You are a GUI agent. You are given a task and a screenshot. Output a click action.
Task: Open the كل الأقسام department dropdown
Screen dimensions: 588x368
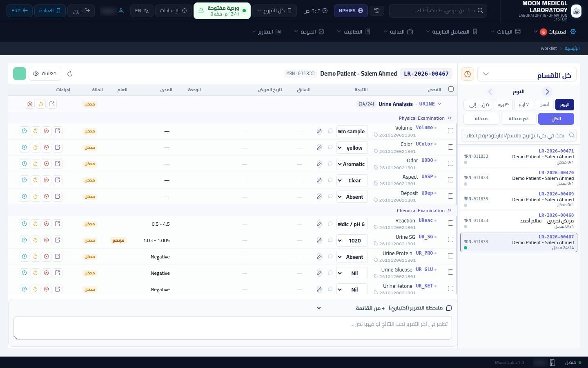tap(527, 74)
